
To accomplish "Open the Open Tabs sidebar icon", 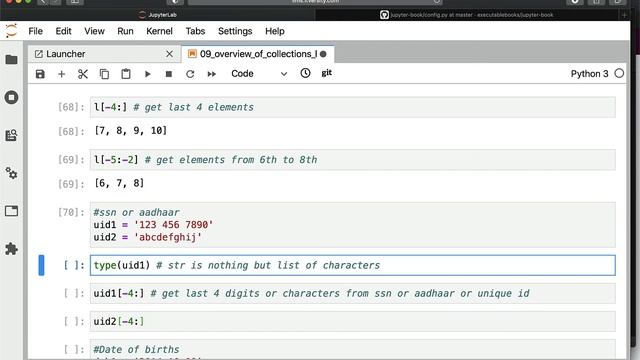I will click(11, 211).
